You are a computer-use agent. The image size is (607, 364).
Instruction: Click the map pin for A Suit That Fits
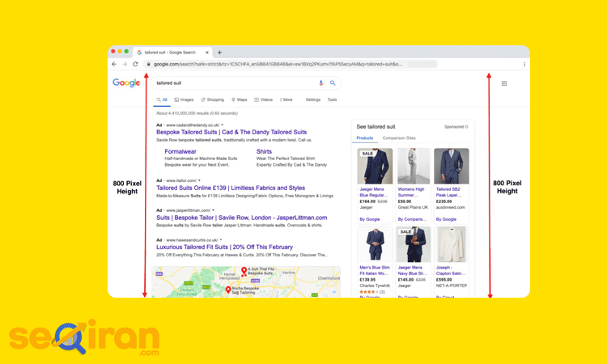[244, 271]
